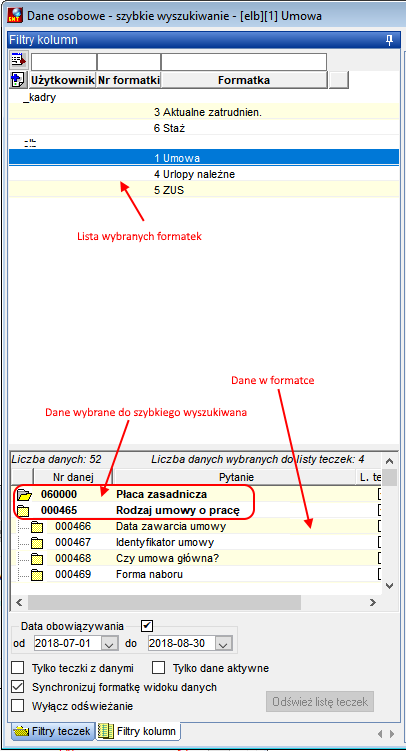Enable Wyłącz odświeżanie checkbox

pos(18,706)
